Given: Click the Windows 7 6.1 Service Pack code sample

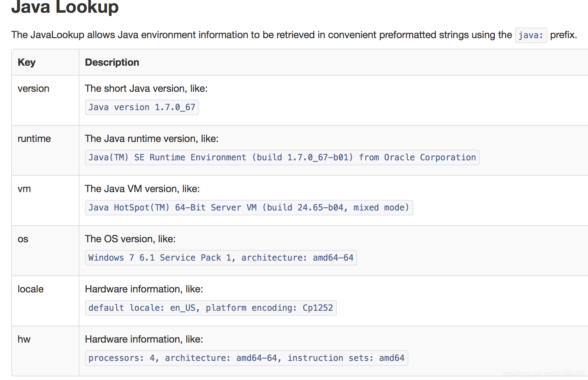Looking at the screenshot, I should click(221, 258).
